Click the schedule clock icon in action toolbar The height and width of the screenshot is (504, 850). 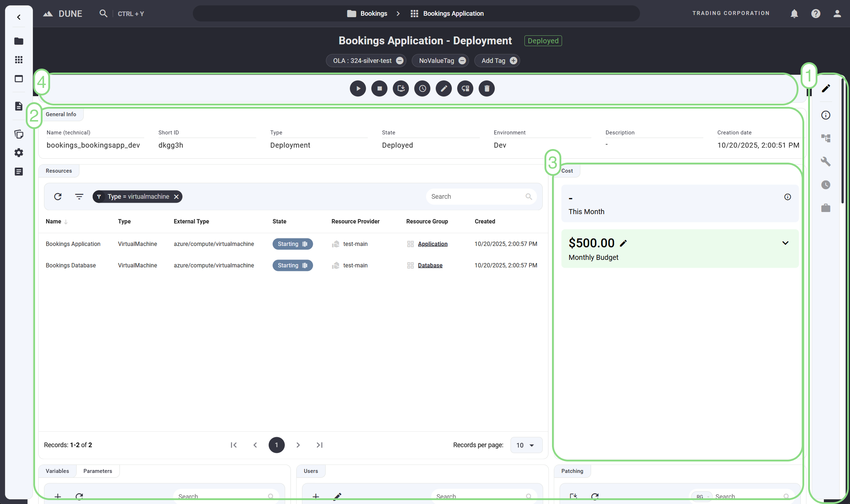point(422,89)
